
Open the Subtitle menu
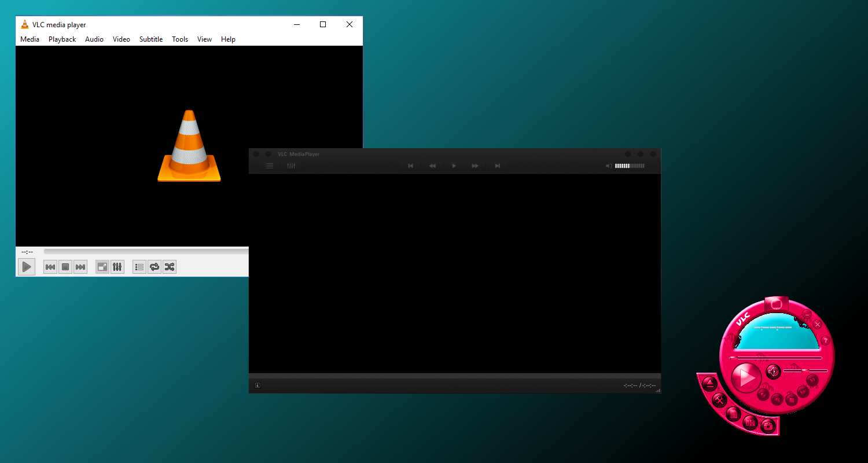[151, 39]
